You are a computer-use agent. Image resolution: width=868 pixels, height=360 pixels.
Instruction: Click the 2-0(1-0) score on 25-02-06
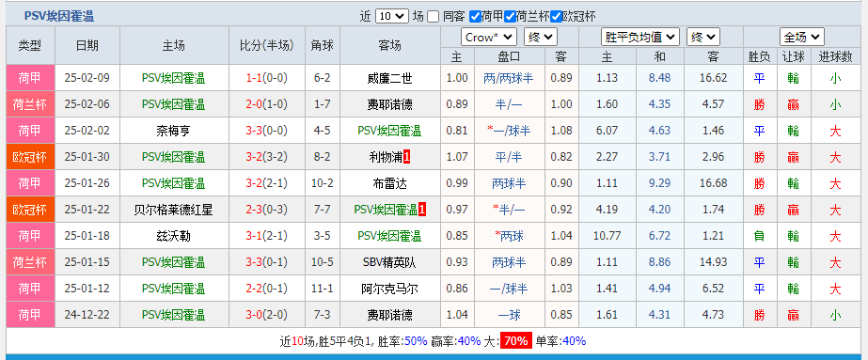pos(267,104)
